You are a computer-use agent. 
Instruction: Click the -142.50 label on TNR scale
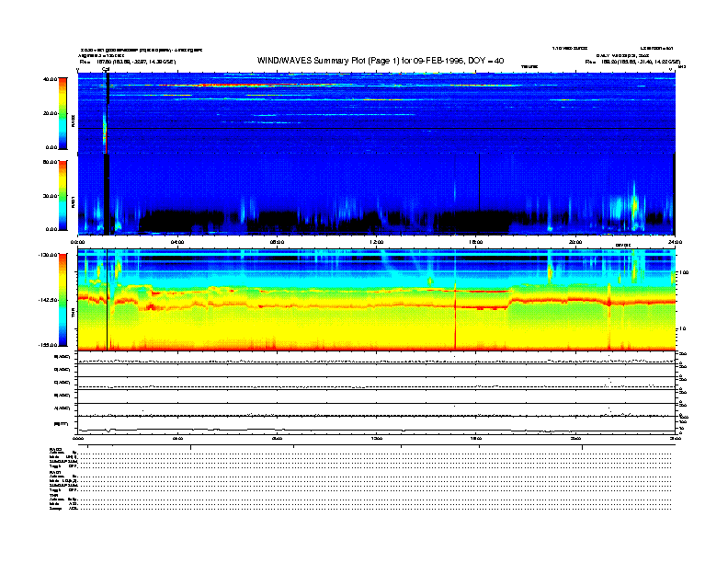click(x=48, y=300)
